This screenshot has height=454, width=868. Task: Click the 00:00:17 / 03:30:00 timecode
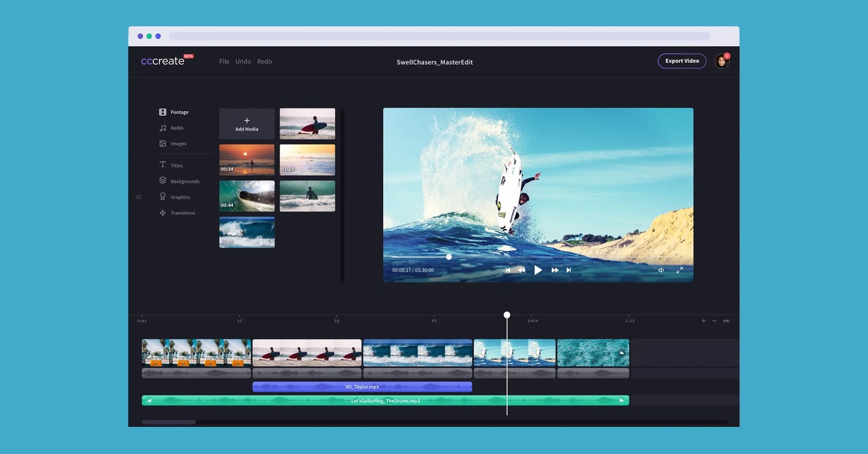tap(413, 270)
